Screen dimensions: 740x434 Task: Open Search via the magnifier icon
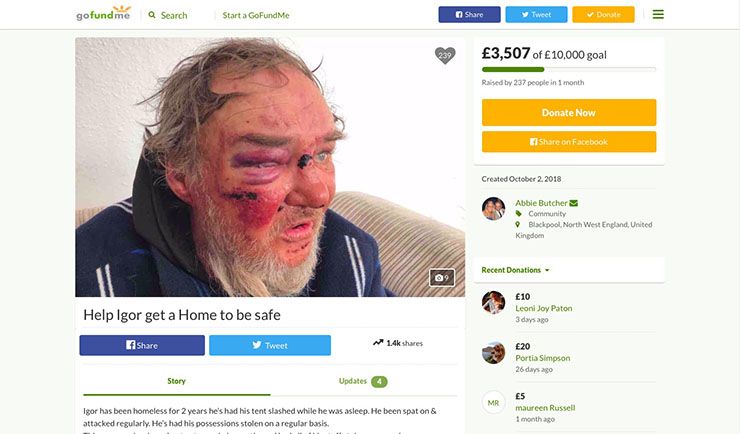coord(152,15)
